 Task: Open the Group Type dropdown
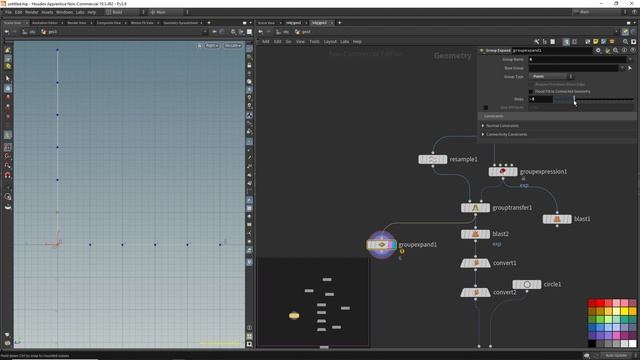551,76
